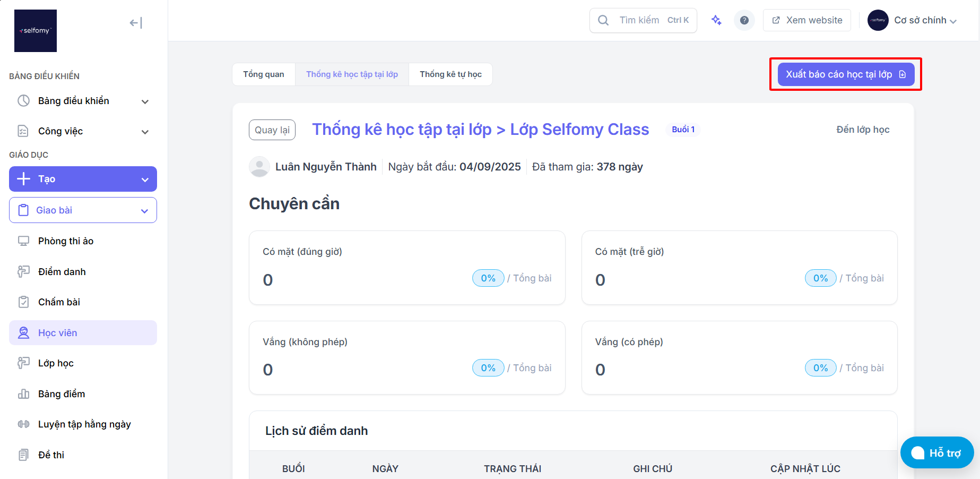Open Luyện tập hằng ngày in the sidebar
980x479 pixels.
83,424
